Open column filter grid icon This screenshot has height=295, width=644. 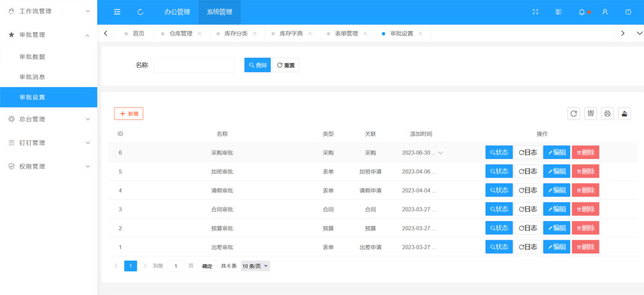pos(591,113)
